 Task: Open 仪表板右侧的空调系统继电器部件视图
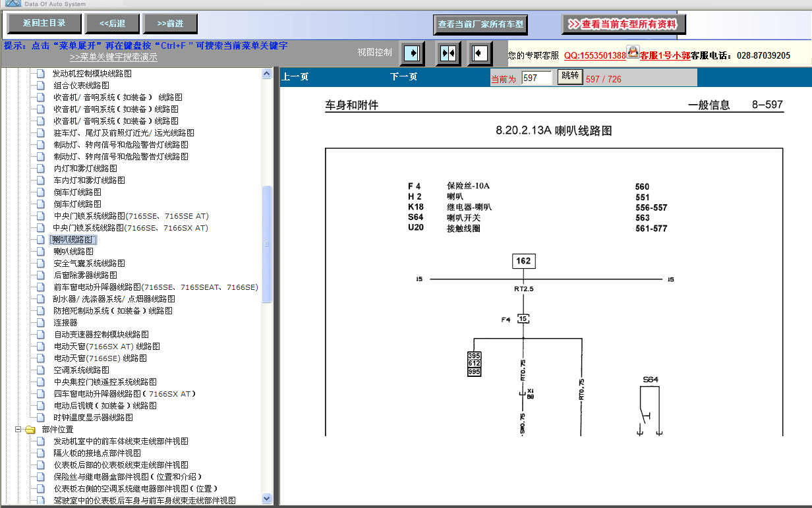(x=136, y=489)
